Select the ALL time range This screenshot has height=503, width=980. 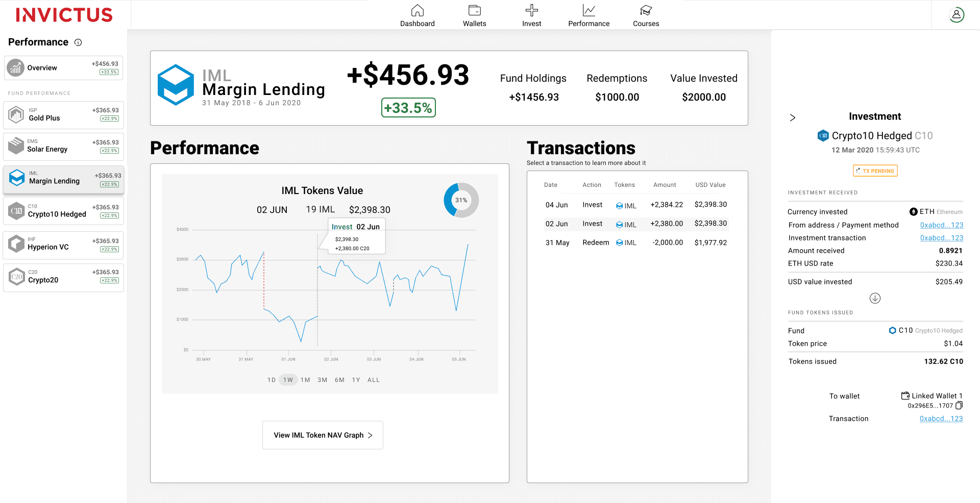[374, 380]
